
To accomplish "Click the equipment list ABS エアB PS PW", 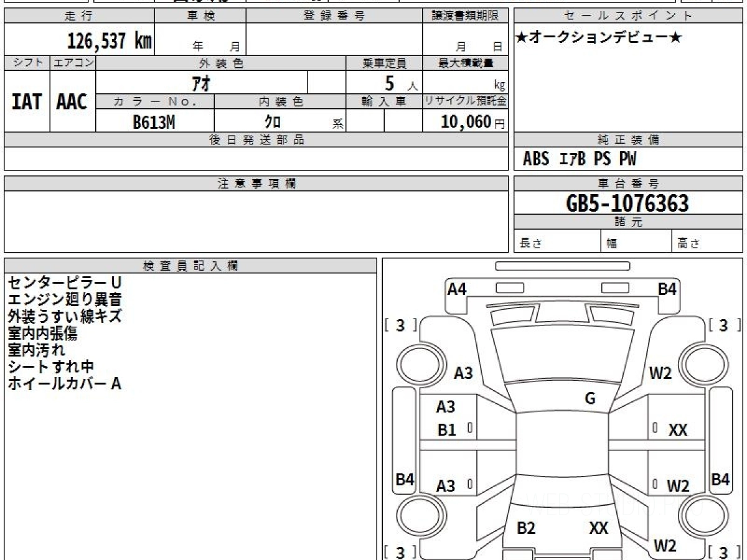I will click(x=580, y=159).
